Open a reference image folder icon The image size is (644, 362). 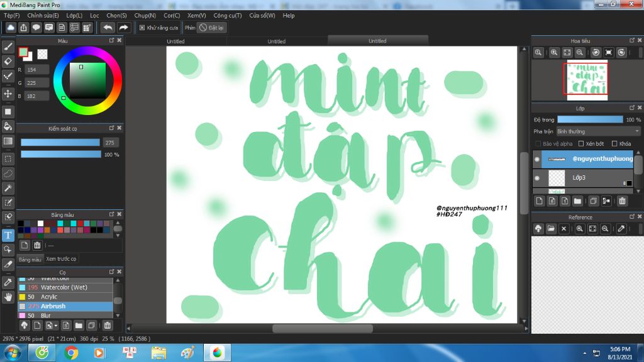[551, 229]
